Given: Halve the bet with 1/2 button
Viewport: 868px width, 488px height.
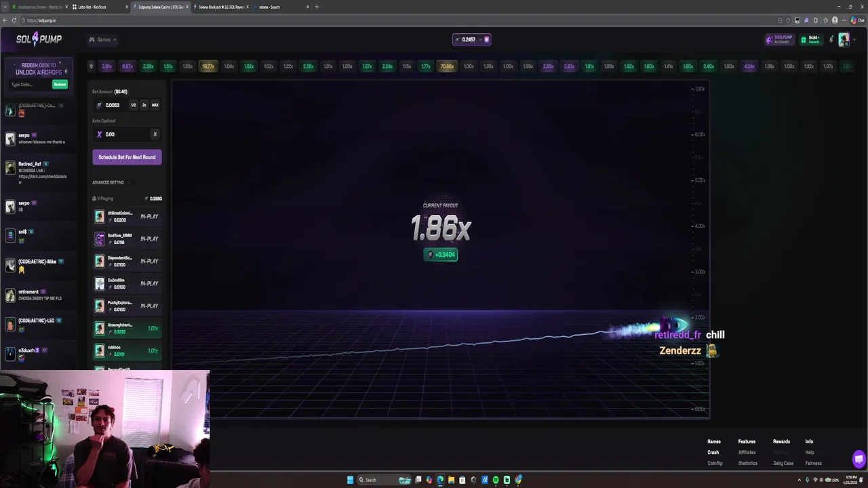Looking at the screenshot, I should 133,105.
